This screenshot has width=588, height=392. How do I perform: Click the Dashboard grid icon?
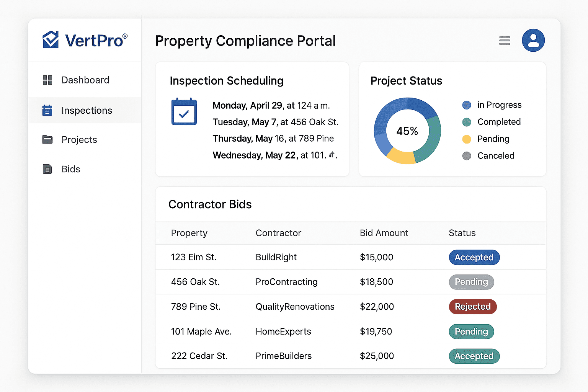point(47,80)
